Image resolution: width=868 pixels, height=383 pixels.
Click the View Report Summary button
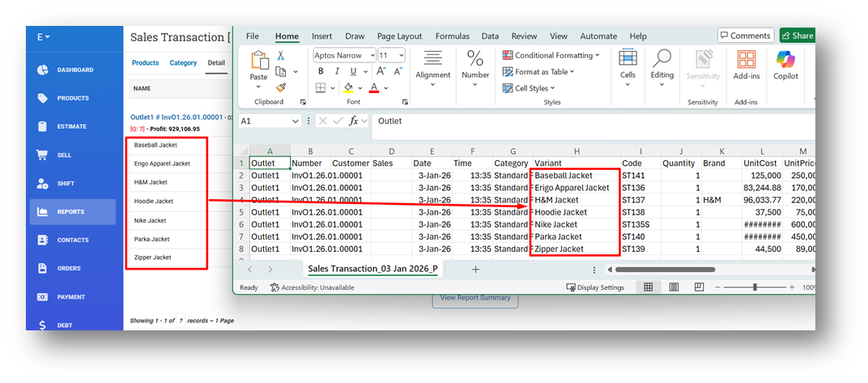click(x=474, y=297)
